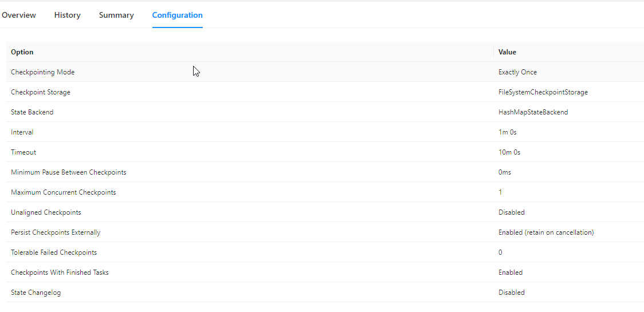Click the active Configuration tab
Viewport: 644px width, 312px height.
click(x=177, y=15)
